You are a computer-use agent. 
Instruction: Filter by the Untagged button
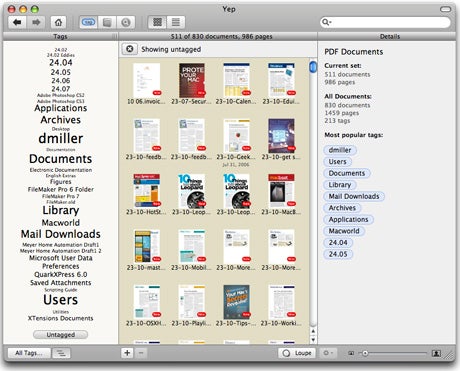[61, 334]
